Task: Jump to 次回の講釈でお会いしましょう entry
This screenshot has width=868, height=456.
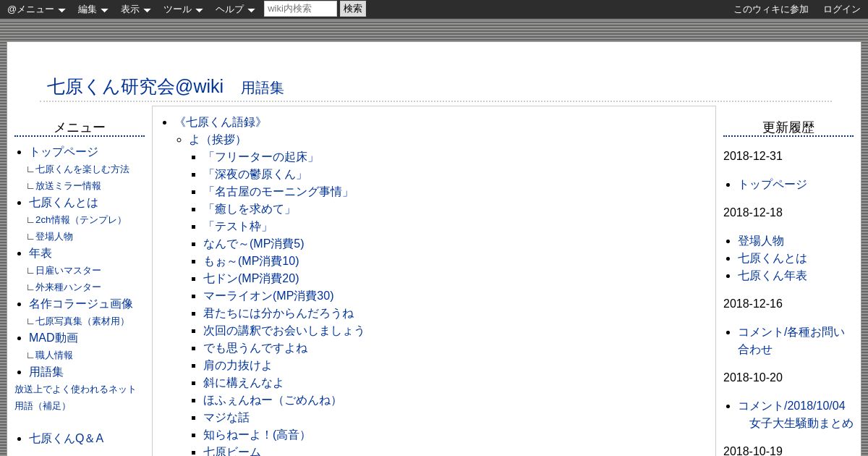Action: 284,331
